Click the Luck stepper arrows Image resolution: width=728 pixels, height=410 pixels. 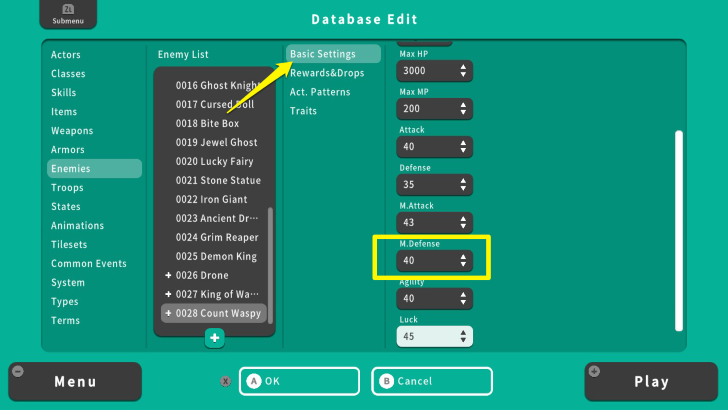pyautogui.click(x=463, y=337)
